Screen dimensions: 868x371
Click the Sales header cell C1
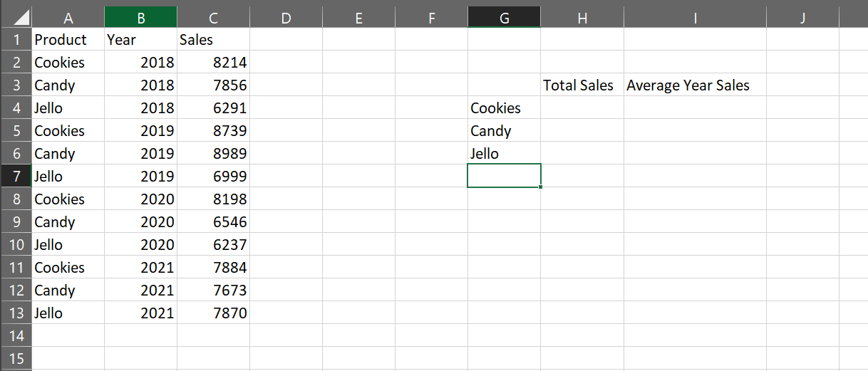213,40
